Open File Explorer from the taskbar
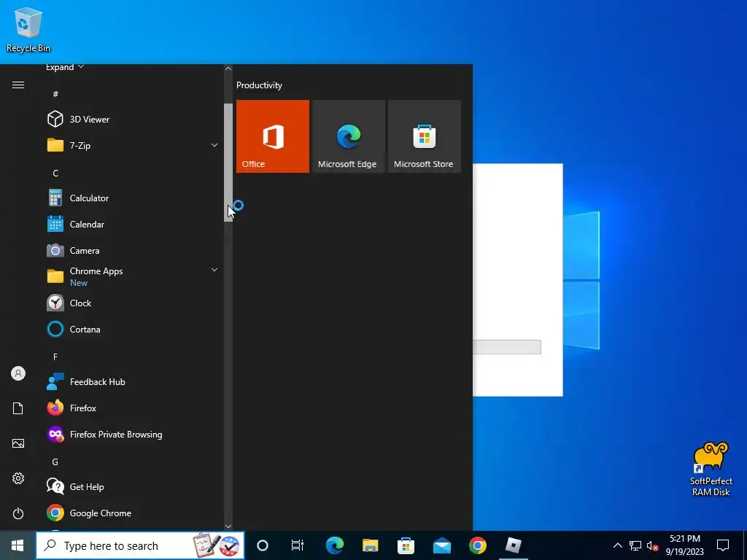The image size is (747, 560). coord(370,545)
